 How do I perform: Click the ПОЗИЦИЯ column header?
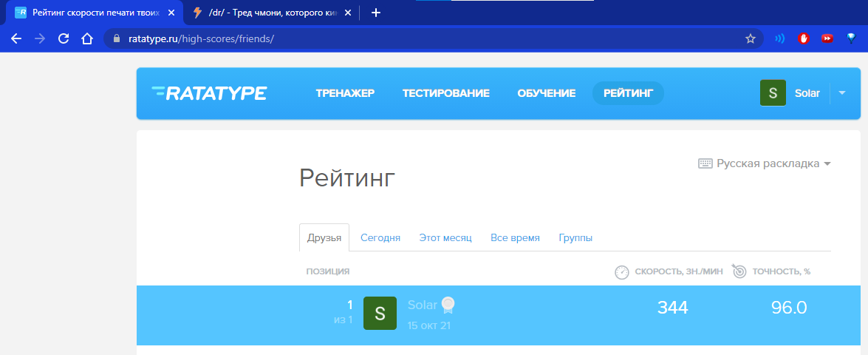click(x=328, y=271)
